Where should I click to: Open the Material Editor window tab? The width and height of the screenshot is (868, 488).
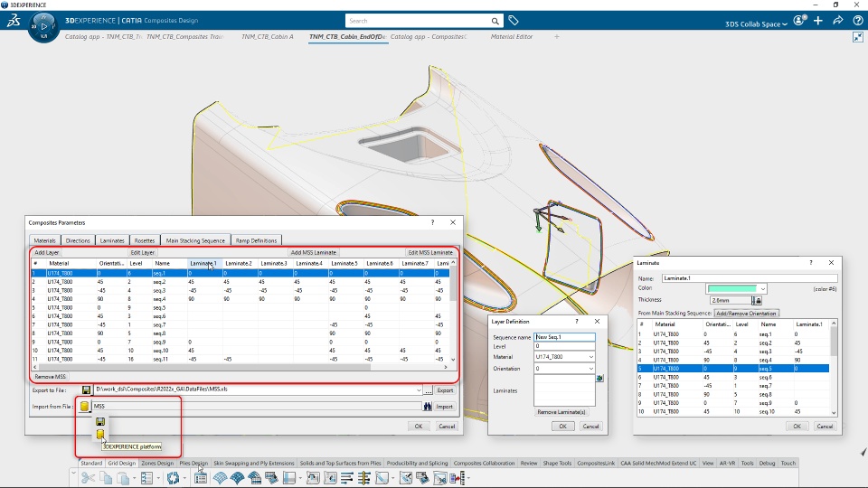pyautogui.click(x=512, y=36)
